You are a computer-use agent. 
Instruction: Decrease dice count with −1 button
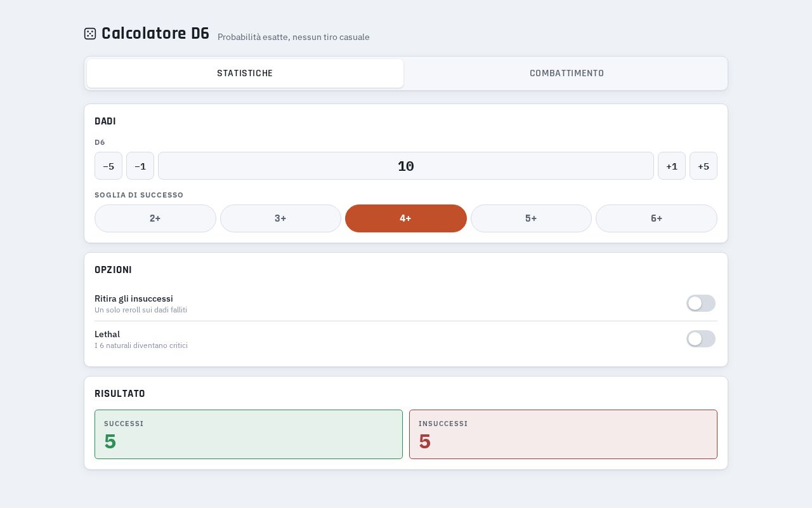tap(140, 166)
